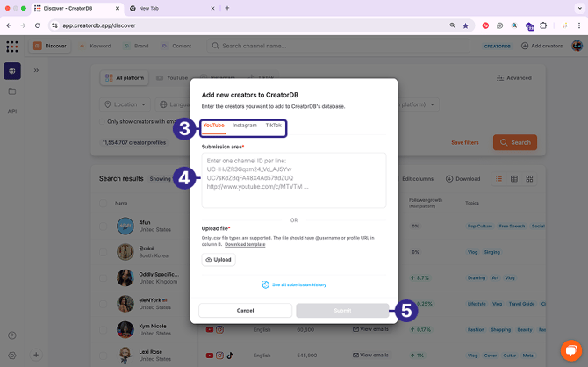Image resolution: width=588 pixels, height=367 pixels.
Task: Open the help question mark icon
Action: tap(12, 335)
